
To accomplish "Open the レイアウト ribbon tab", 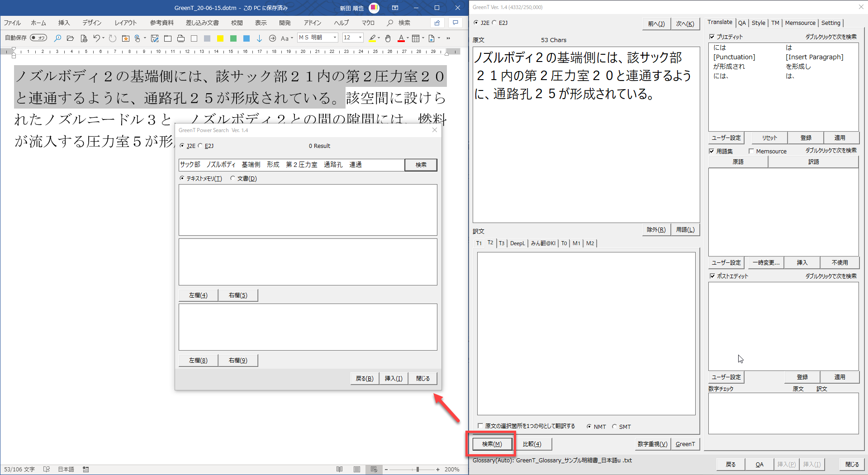I will point(125,23).
